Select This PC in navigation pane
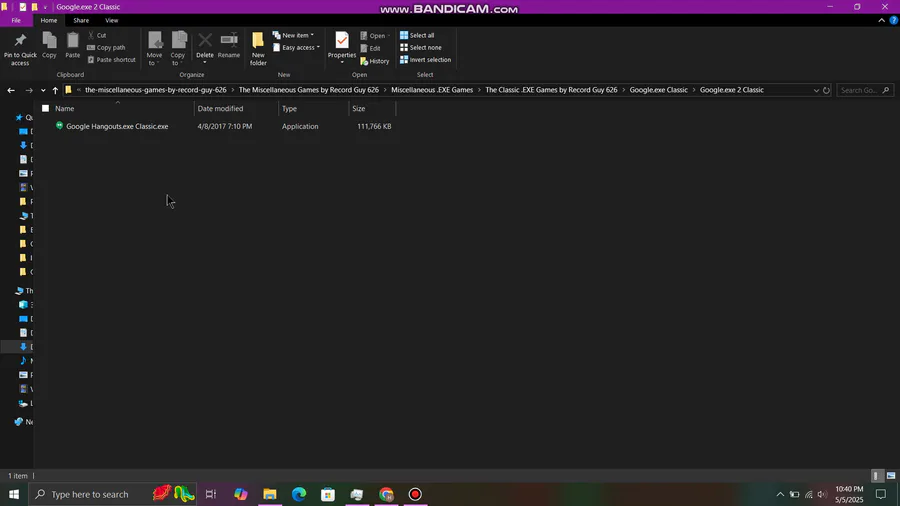 coord(24,291)
